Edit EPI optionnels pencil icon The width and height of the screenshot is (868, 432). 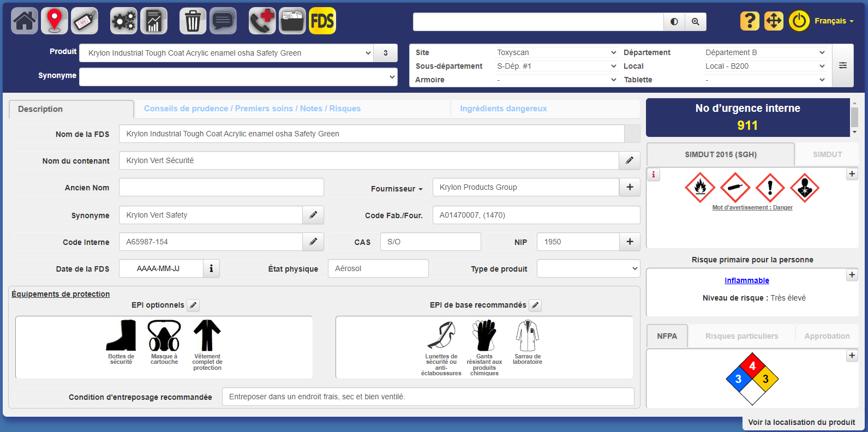click(x=193, y=305)
